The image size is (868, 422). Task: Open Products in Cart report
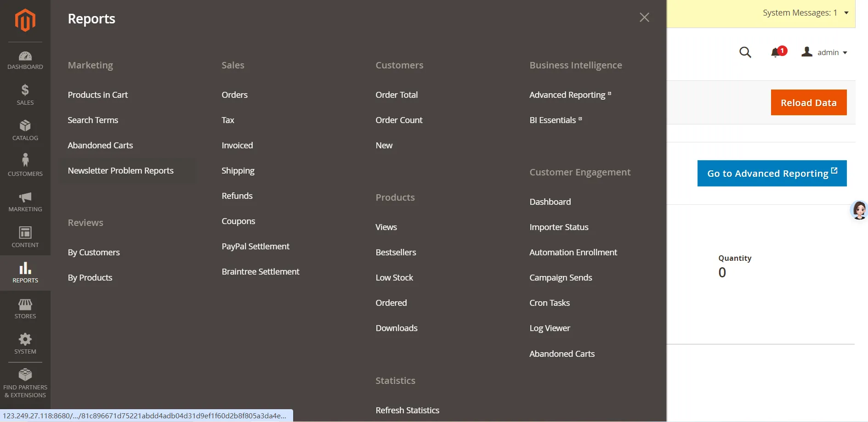[98, 95]
